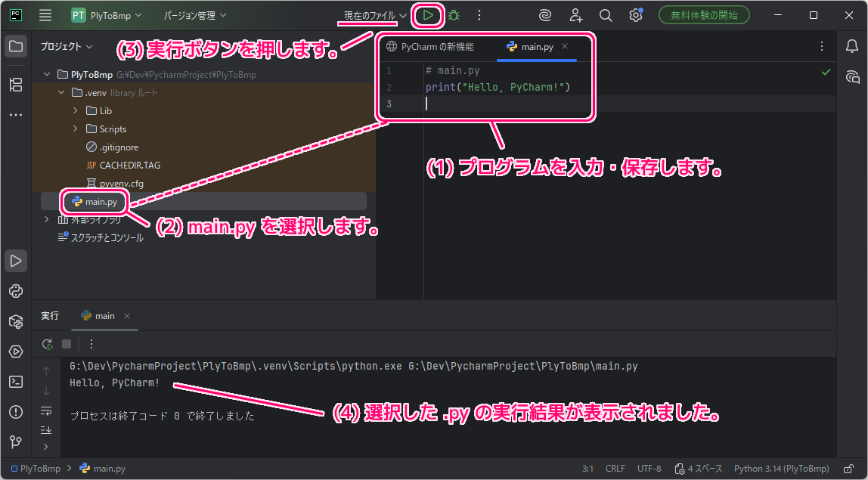Toggle read-only lock in status bar

[850, 469]
